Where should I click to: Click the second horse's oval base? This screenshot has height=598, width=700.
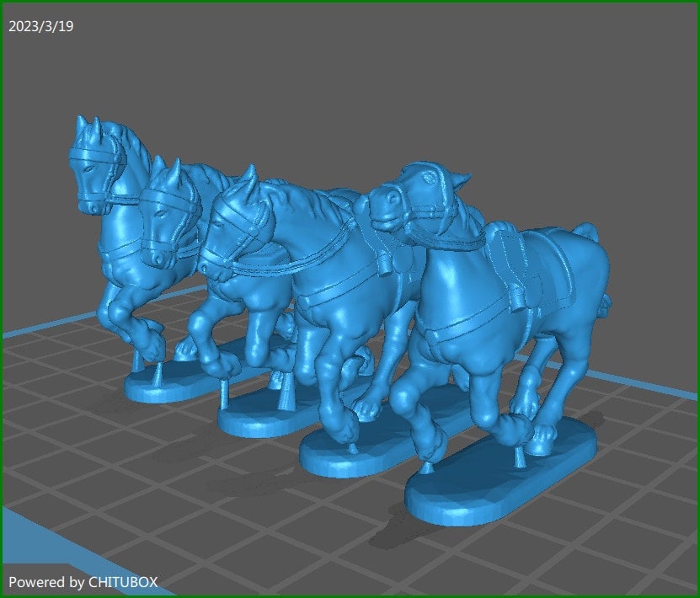coord(253,419)
